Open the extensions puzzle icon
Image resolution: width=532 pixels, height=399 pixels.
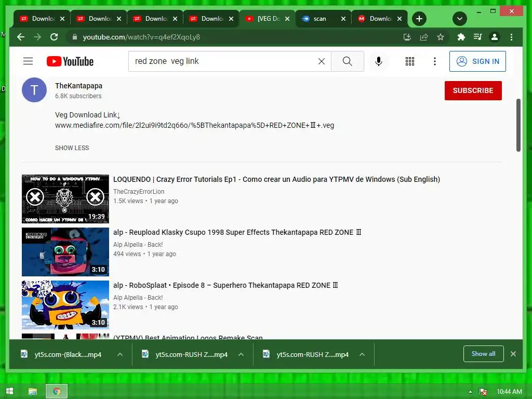461,37
